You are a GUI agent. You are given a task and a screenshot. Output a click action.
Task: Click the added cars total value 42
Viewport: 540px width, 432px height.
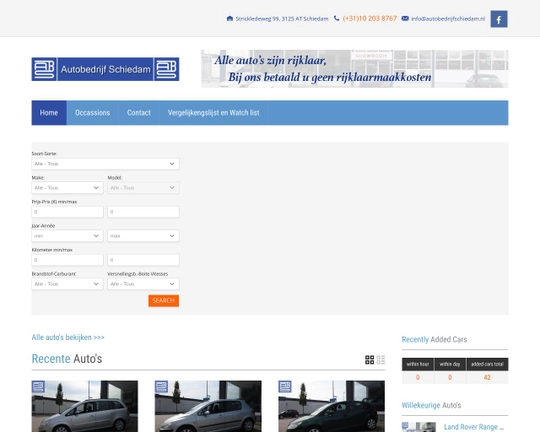(487, 377)
